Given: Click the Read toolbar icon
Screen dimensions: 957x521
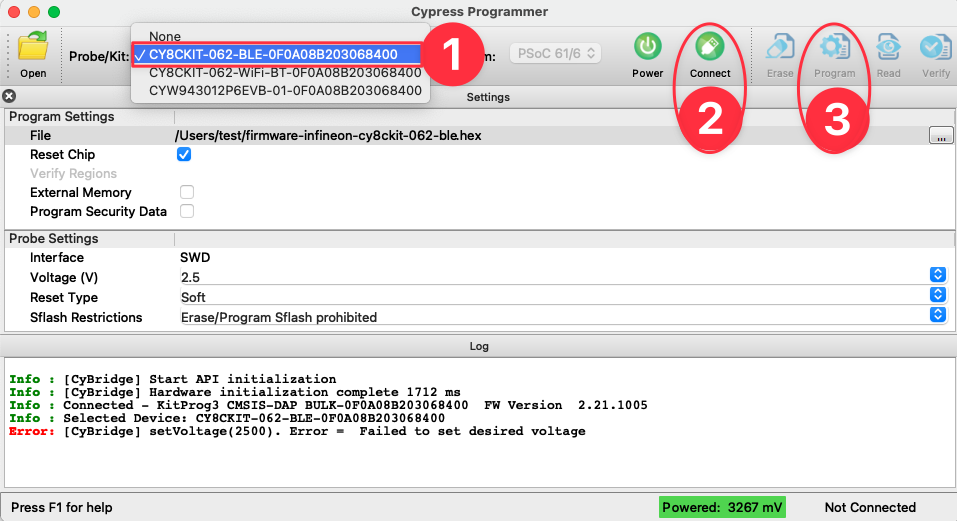Looking at the screenshot, I should pos(888,46).
